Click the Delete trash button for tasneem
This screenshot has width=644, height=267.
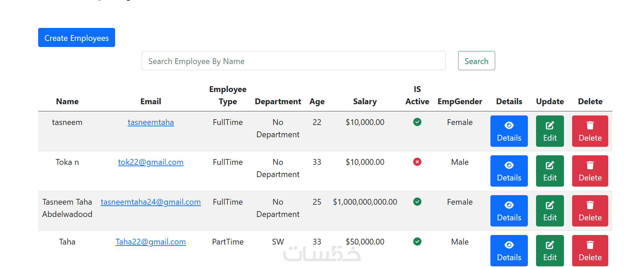coord(590,131)
